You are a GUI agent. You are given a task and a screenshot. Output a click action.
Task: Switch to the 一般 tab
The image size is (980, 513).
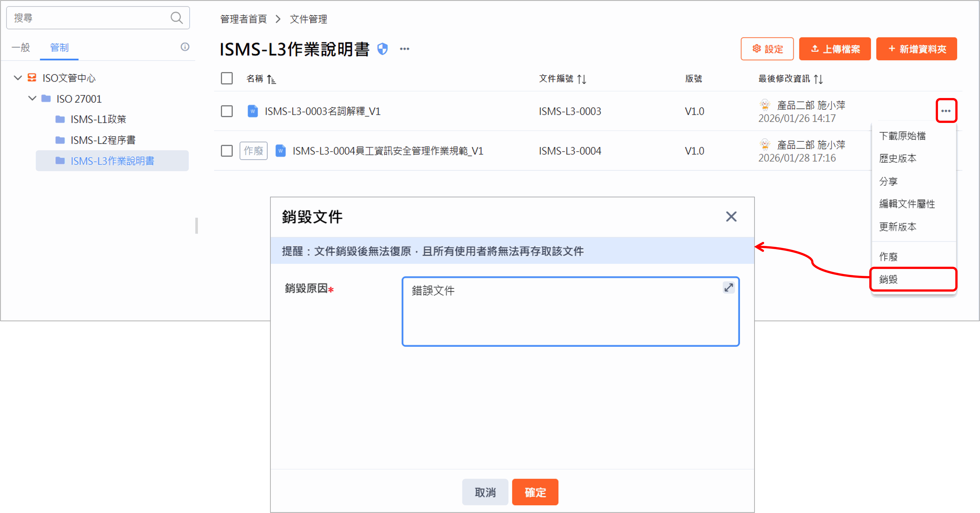pos(21,48)
